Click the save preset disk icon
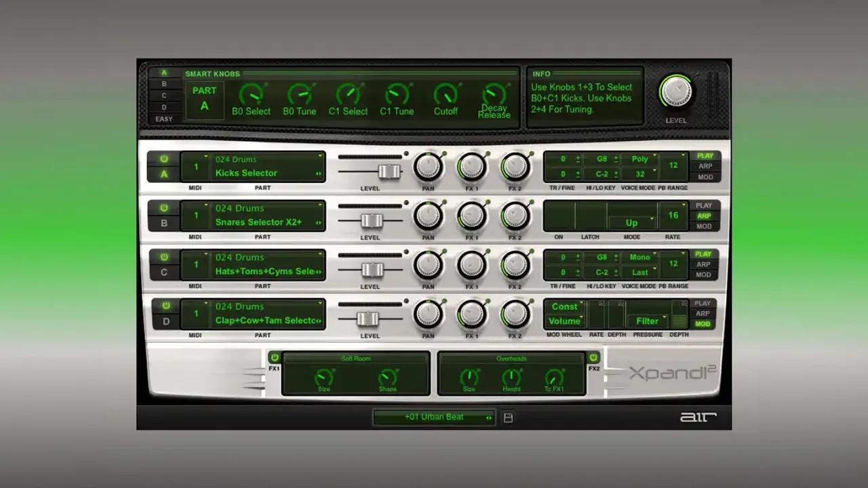The image size is (868, 488). pyautogui.click(x=508, y=418)
